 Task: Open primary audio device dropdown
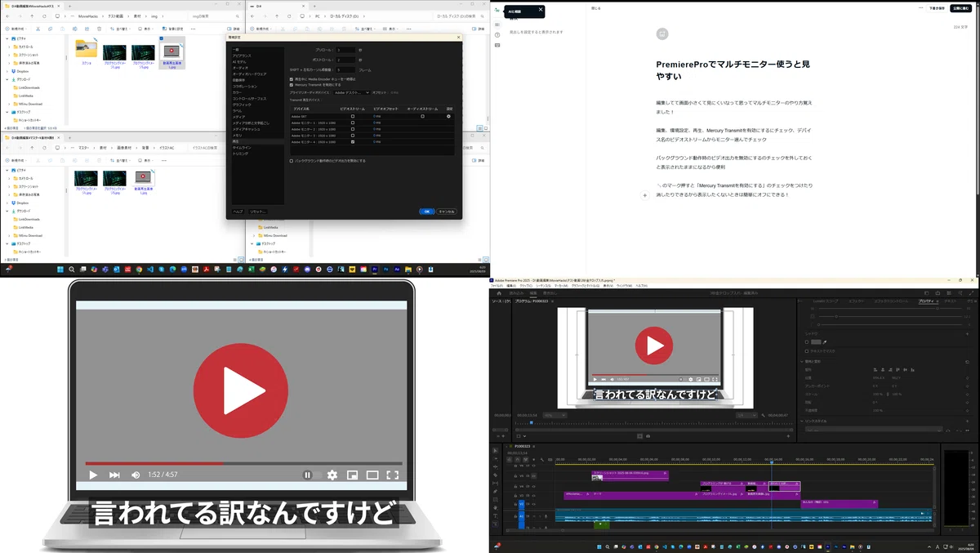click(352, 92)
